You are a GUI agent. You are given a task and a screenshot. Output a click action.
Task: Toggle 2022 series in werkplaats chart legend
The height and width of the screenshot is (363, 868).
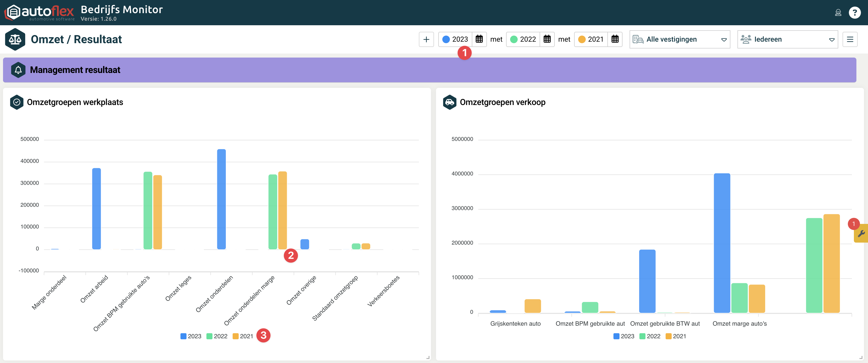[217, 336]
